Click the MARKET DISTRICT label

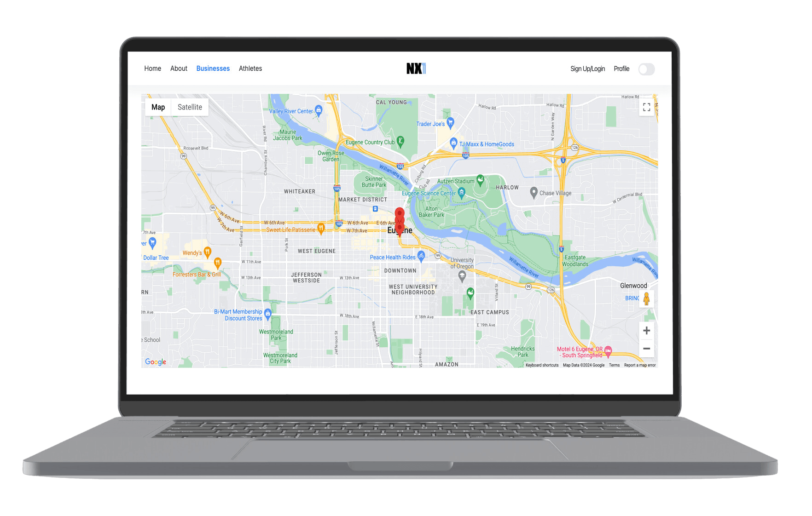(363, 200)
